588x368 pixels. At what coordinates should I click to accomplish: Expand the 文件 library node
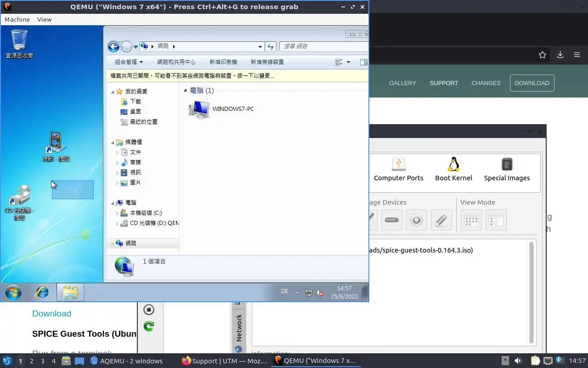(x=118, y=153)
